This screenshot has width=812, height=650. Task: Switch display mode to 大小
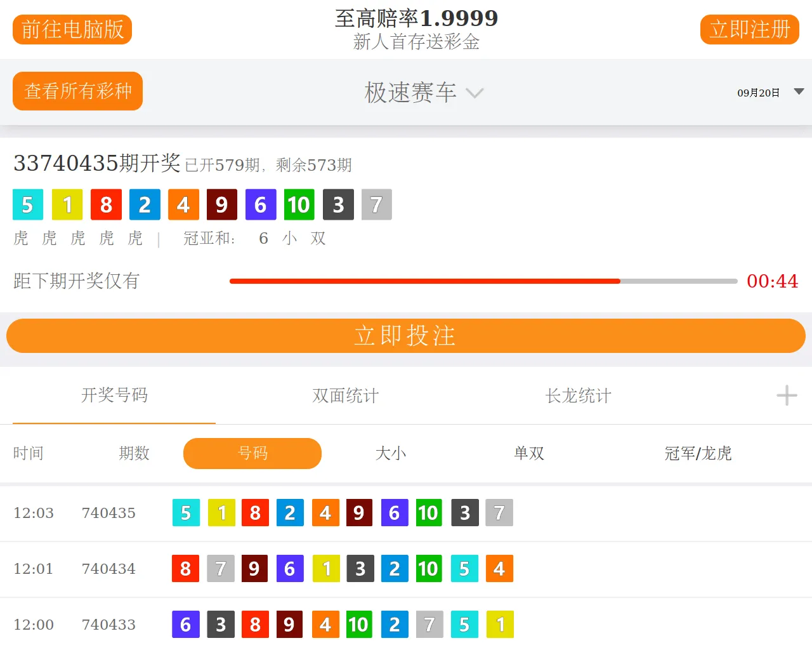391,453
